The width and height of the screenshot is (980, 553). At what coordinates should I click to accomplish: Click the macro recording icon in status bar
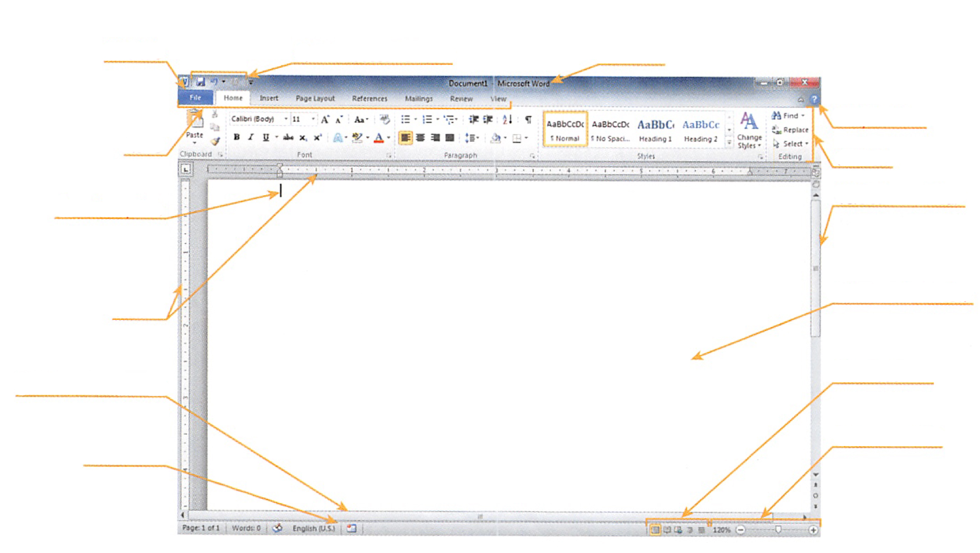click(352, 528)
